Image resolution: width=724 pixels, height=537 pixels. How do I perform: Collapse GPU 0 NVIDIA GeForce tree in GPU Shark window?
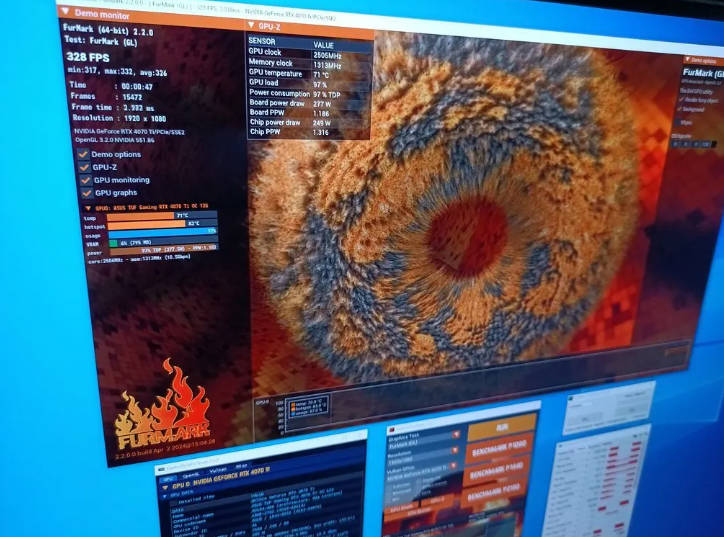pyautogui.click(x=164, y=487)
